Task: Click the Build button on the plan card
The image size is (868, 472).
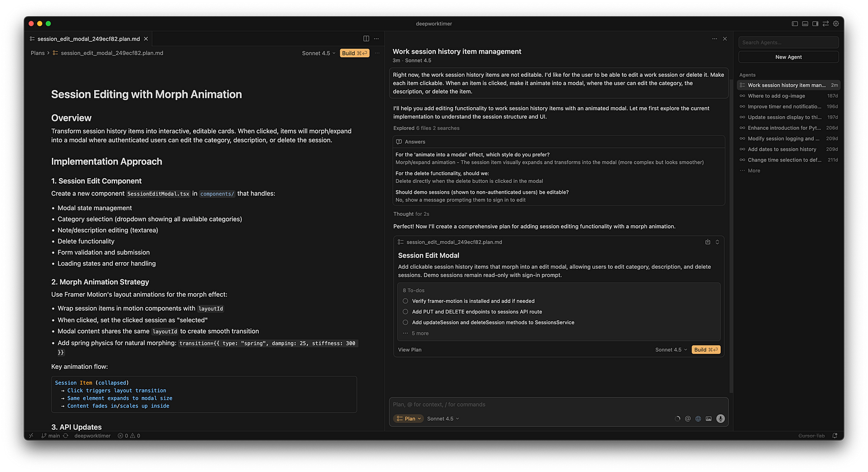Action: [706, 350]
